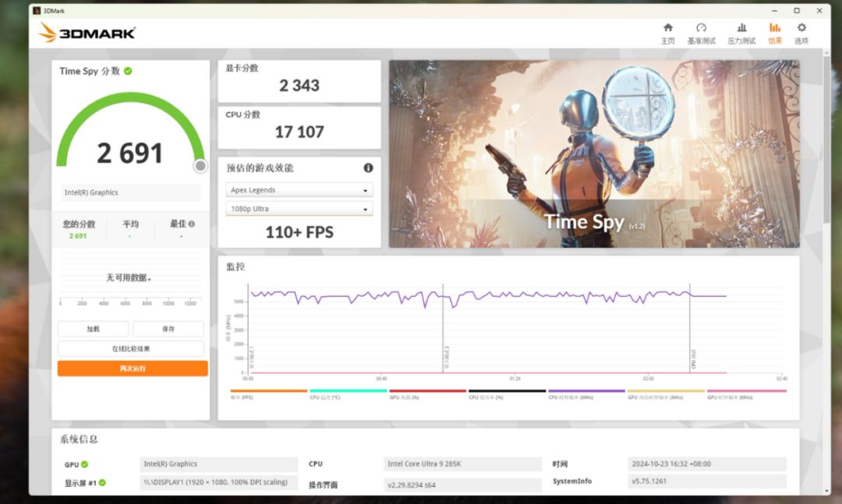This screenshot has width=842, height=504.
Task: Click the 在线比较结果 button
Action: click(131, 349)
